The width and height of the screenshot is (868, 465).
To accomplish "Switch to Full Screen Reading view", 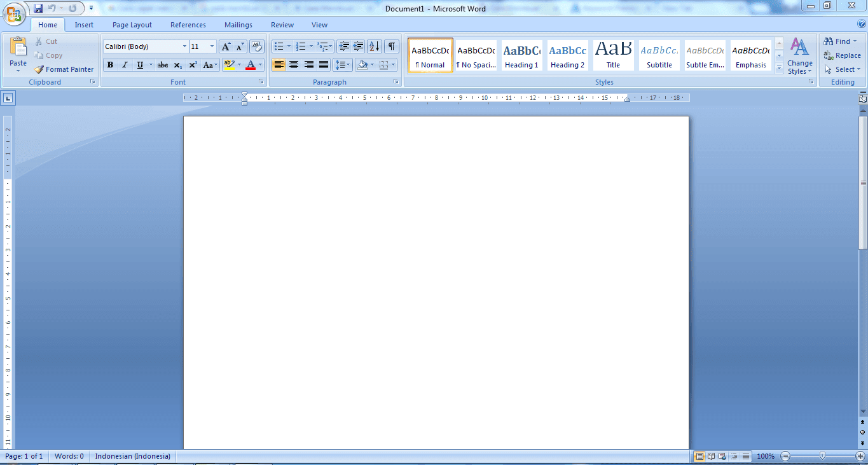I will (711, 456).
